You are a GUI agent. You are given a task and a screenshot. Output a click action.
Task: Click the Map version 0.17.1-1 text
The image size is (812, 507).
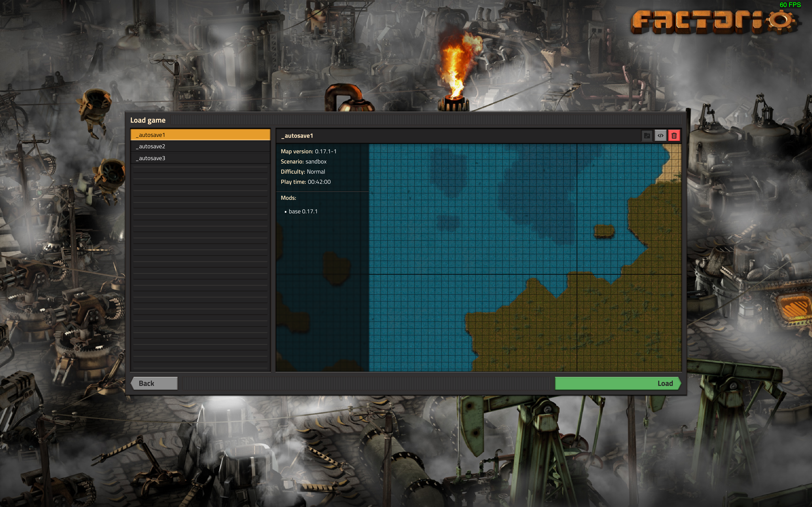[308, 151]
